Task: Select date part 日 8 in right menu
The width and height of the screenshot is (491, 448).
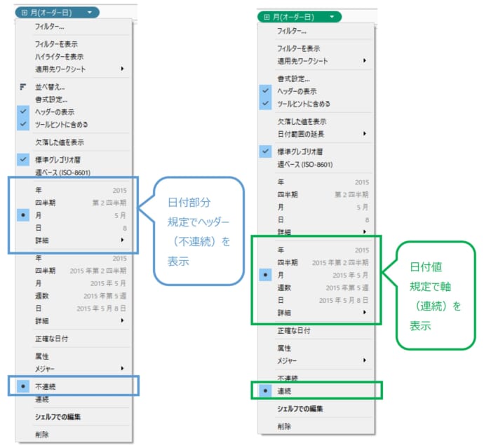Action: tap(316, 219)
